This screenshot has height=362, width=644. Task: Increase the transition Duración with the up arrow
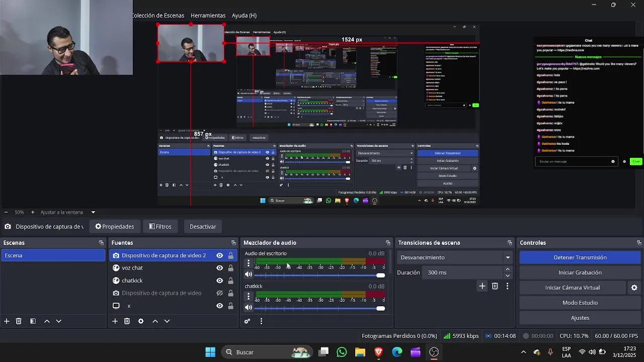pos(507,269)
